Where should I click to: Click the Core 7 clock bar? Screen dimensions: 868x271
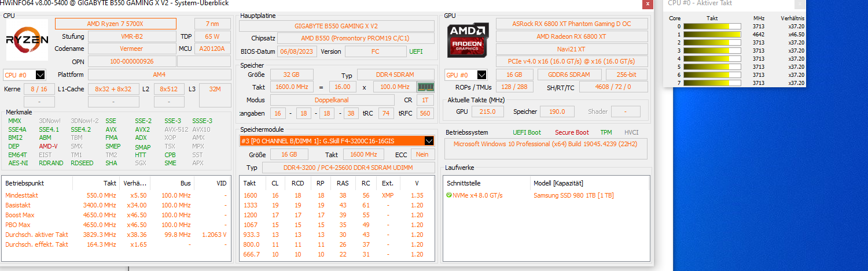click(712, 83)
